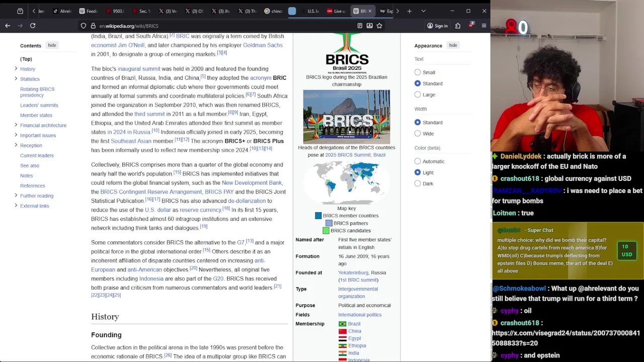
Task: Go to Current leaders section
Action: 37,155
